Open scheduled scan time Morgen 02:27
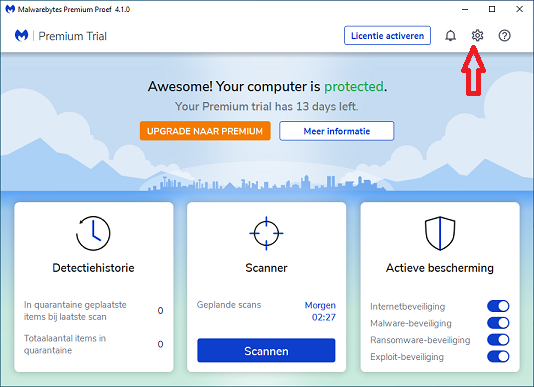 tap(320, 311)
